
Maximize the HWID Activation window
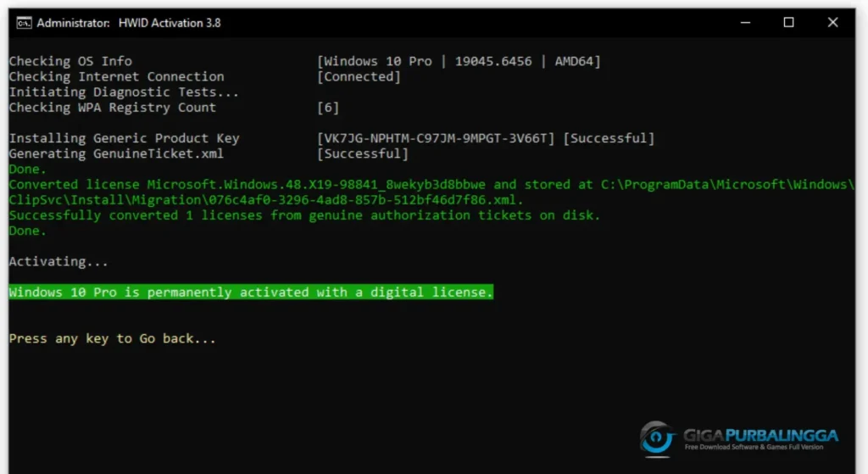pyautogui.click(x=789, y=23)
